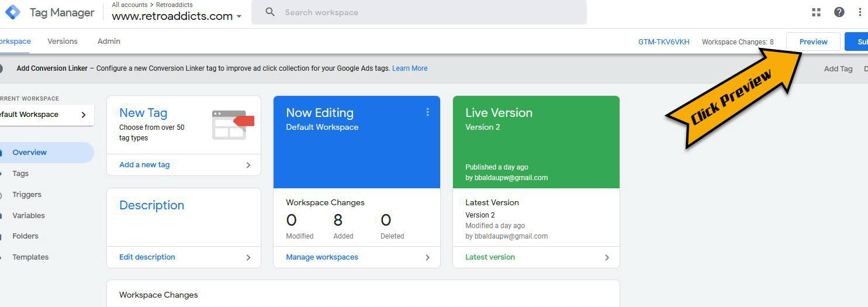Click the Preview button

(x=813, y=42)
